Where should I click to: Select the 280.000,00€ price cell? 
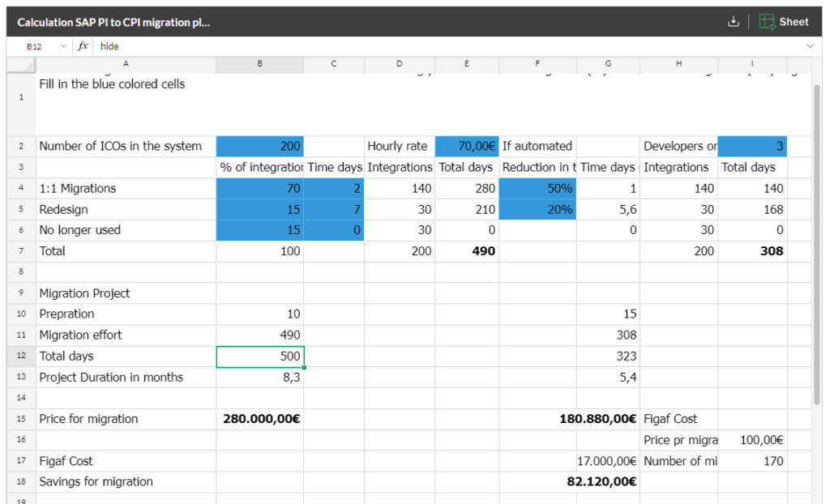click(260, 419)
